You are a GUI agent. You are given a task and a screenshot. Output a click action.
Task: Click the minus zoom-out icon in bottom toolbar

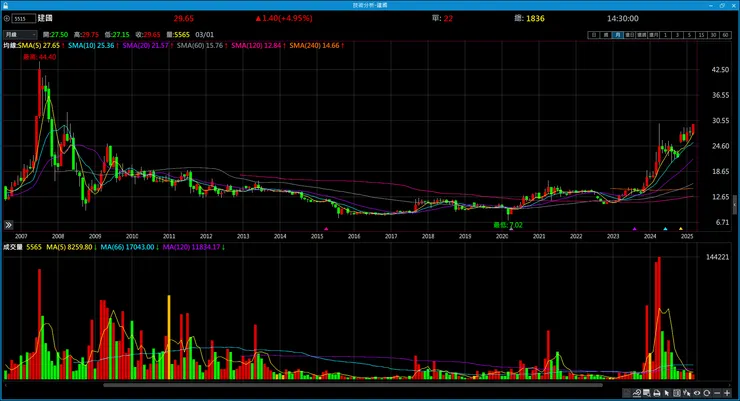pyautogui.click(x=717, y=393)
